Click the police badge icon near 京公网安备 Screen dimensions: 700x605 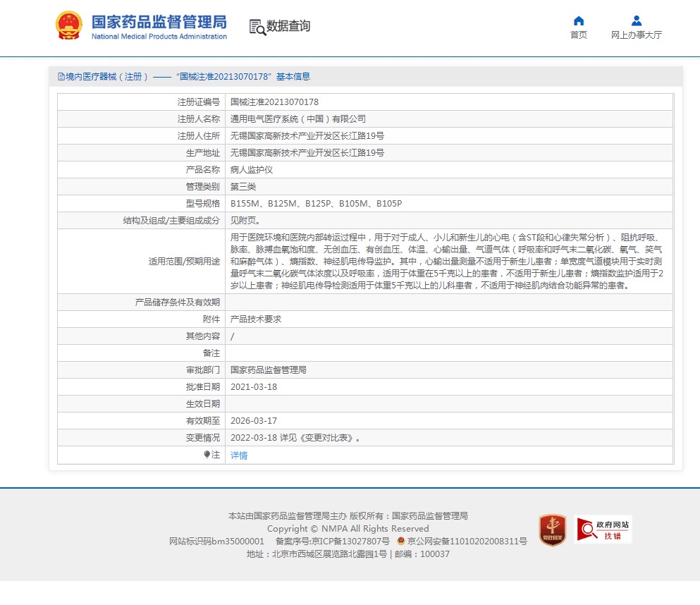[x=401, y=541]
